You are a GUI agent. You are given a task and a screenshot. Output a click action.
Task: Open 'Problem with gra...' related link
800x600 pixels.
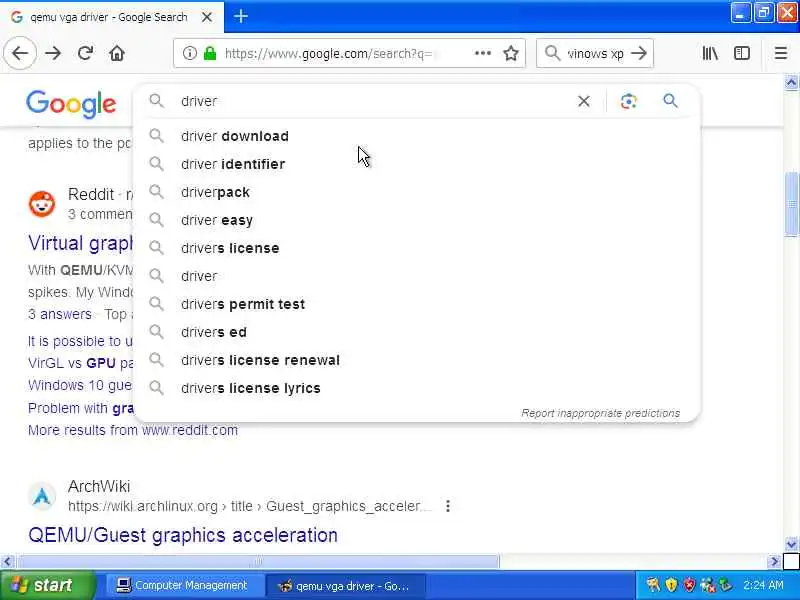click(81, 408)
